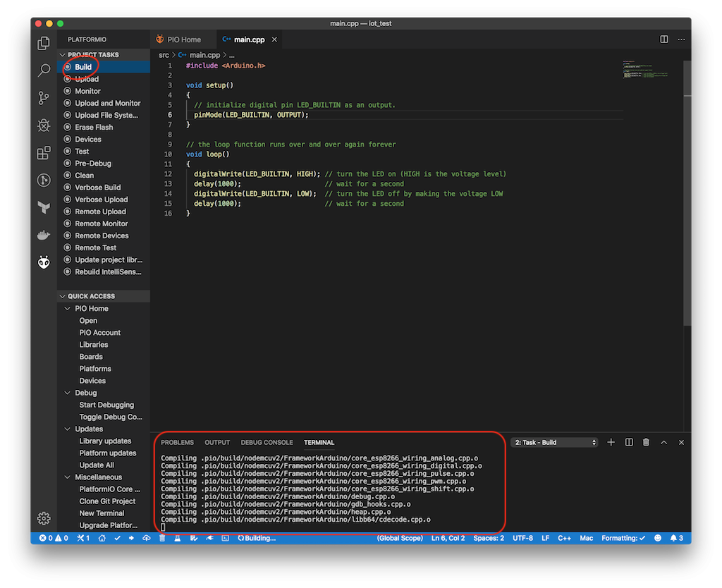
Task: Kill the terminal with the trash icon
Action: (646, 442)
